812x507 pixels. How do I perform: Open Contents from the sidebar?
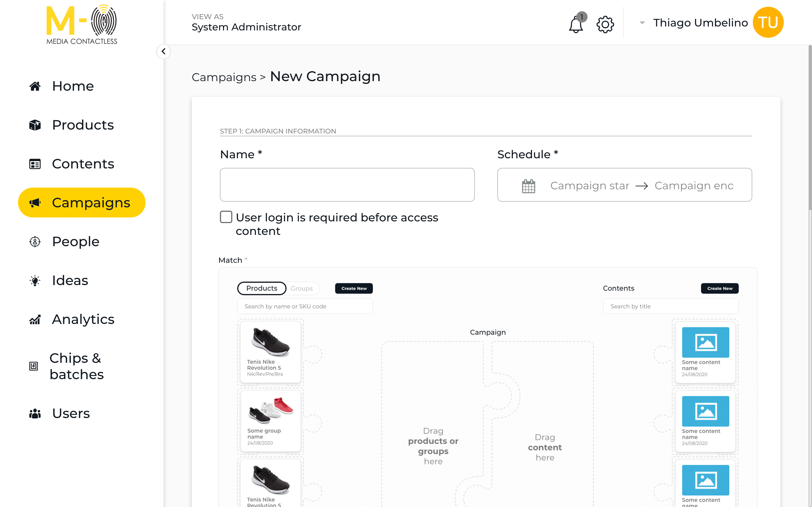pyautogui.click(x=83, y=164)
